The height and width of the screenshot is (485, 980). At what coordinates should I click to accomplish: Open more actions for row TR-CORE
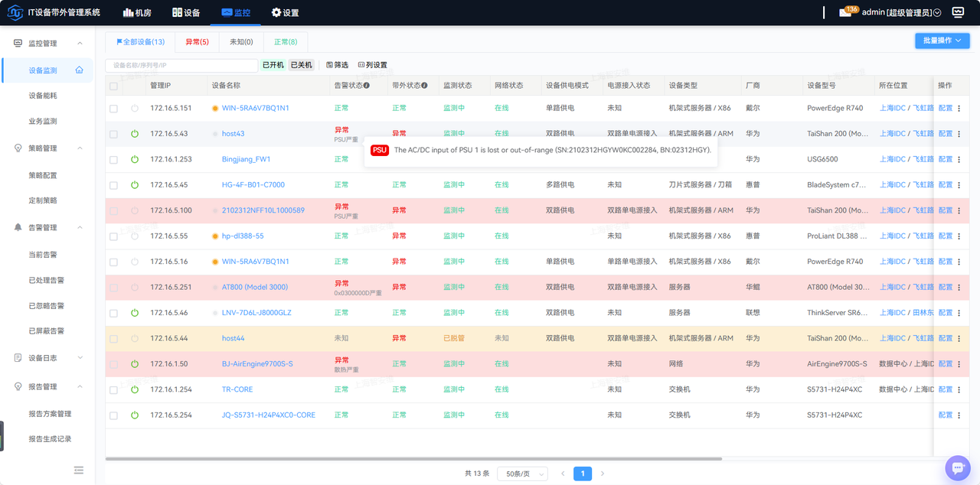(959, 389)
